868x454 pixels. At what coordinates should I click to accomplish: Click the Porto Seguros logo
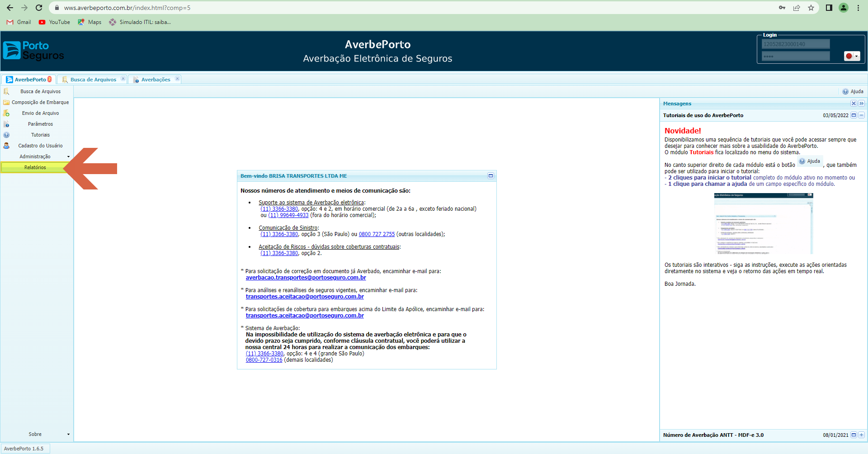[34, 51]
